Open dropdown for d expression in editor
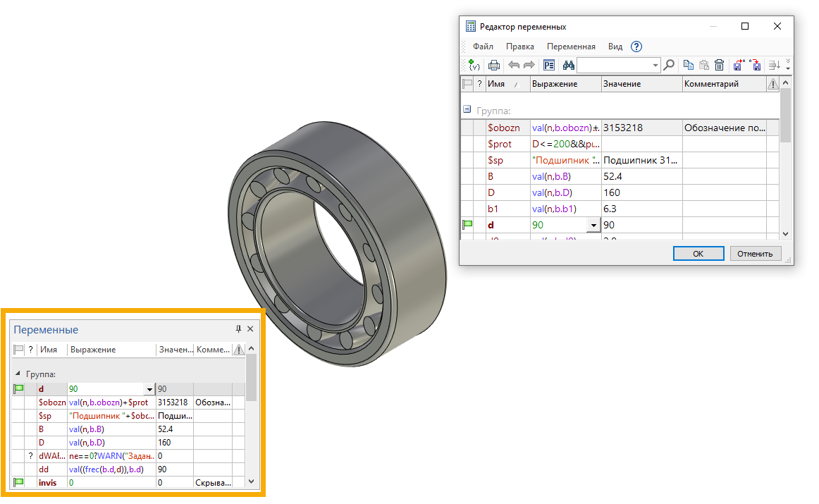Viewport: 819px width, 504px height. pos(593,226)
